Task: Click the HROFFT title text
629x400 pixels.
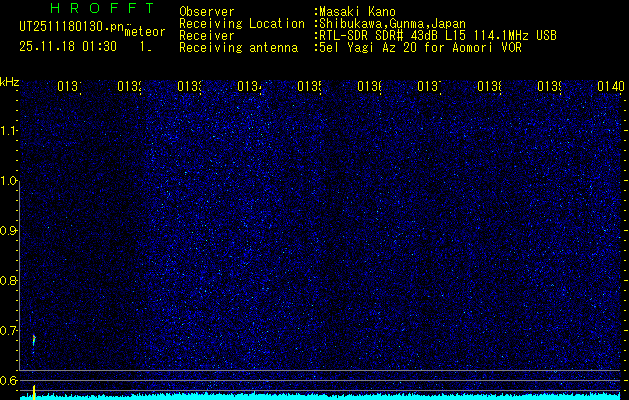Action: tap(103, 8)
